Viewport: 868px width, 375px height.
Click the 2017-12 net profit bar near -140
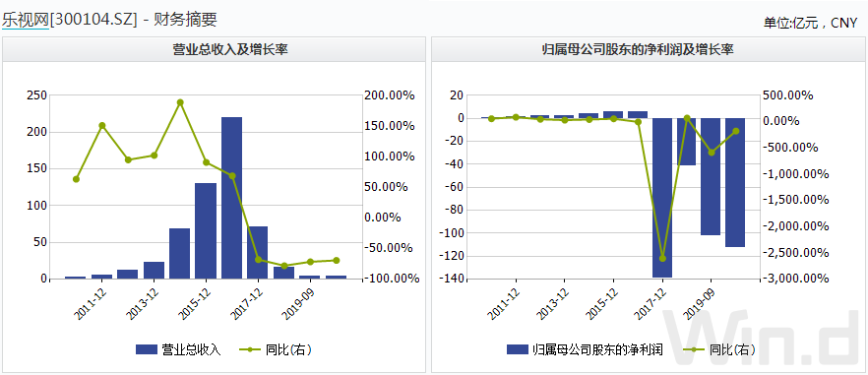(x=662, y=198)
